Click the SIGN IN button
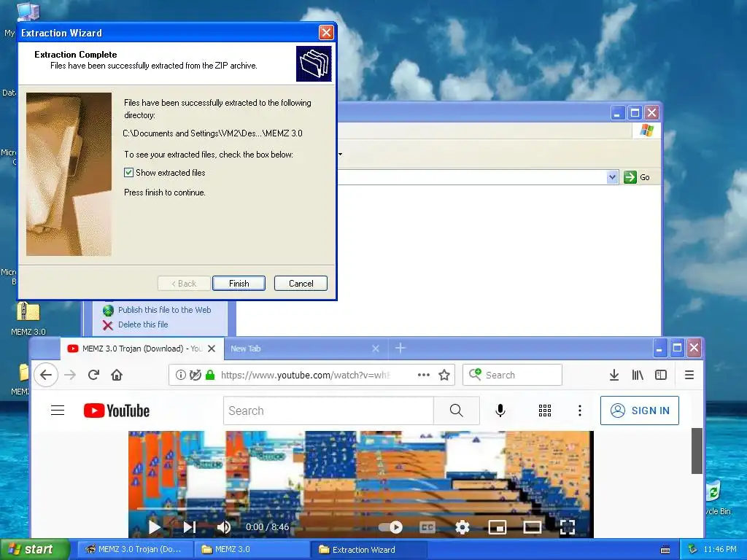 point(639,411)
